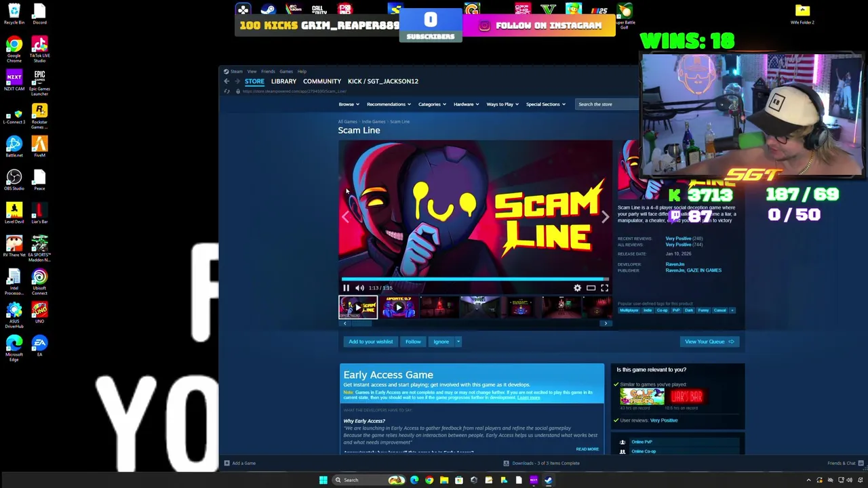Screen dimensions: 868x488
Task: Open the Level Devil desktop icon
Action: tap(14, 213)
